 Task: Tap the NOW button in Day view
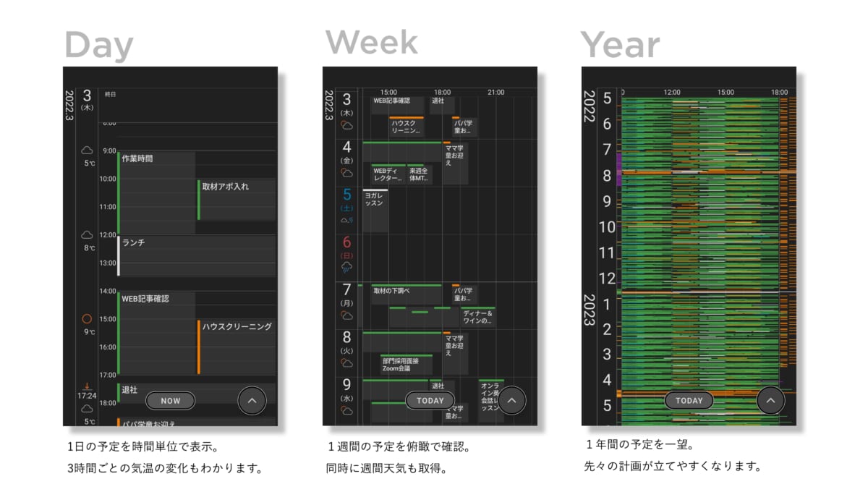pos(170,401)
